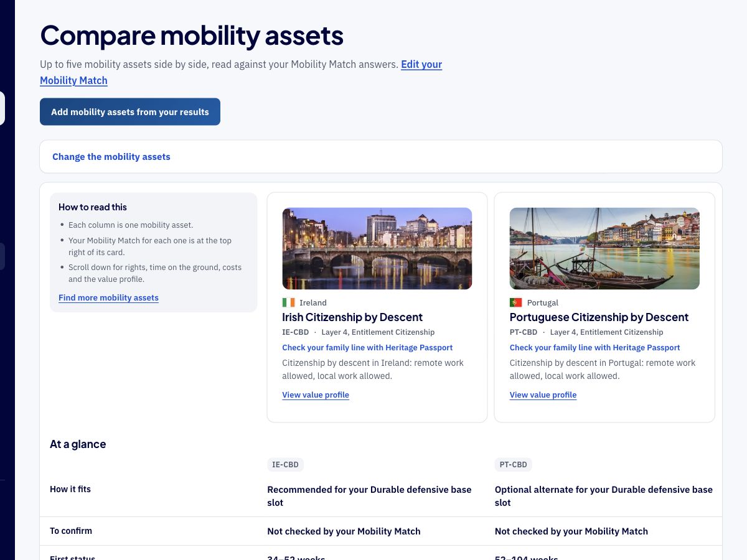This screenshot has height=560, width=747.
Task: Click the Optional alternate for your Durable defensive base slot text
Action: pos(604,496)
